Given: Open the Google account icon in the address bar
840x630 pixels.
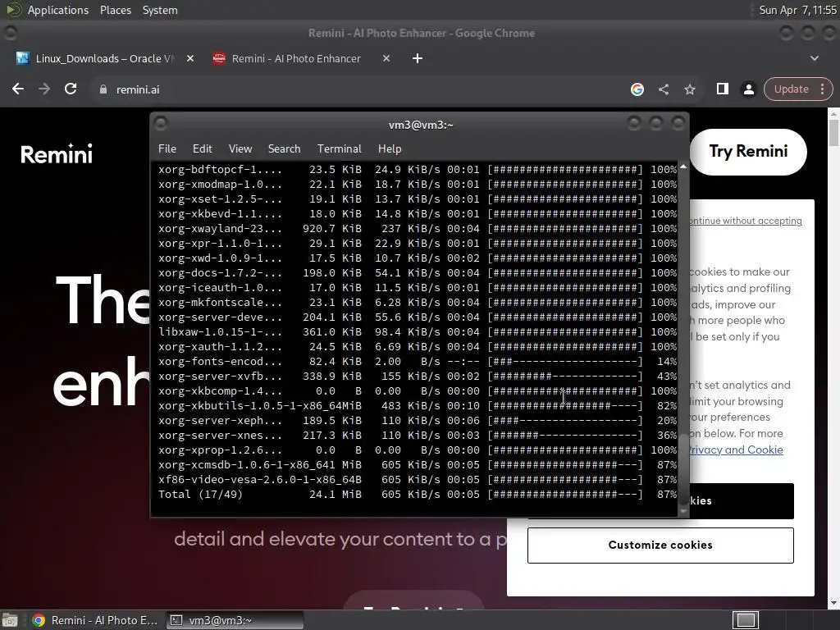Looking at the screenshot, I should tap(637, 89).
